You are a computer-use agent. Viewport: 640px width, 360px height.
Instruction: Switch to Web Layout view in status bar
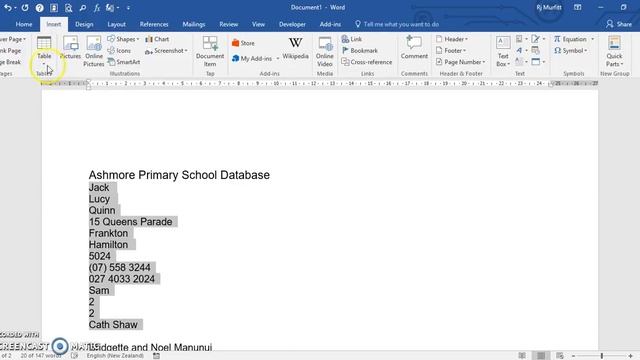[x=560, y=356]
